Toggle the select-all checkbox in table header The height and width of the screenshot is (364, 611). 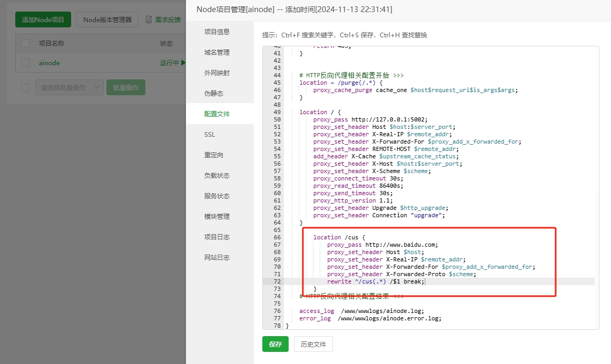25,44
